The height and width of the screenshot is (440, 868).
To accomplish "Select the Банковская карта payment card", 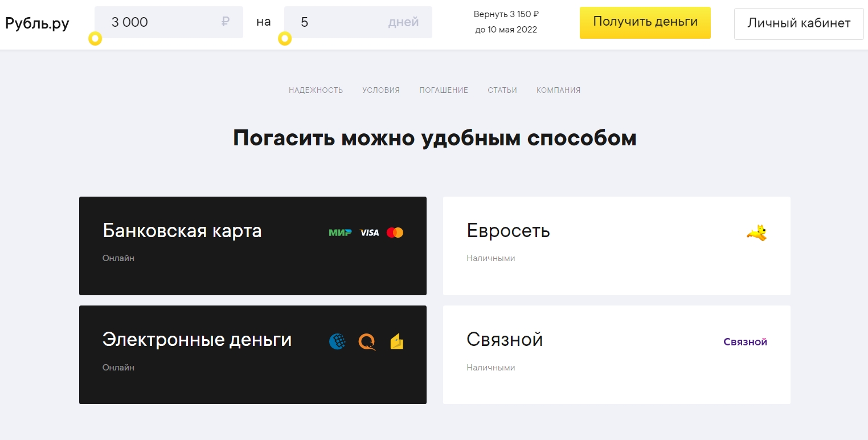I will click(253, 246).
